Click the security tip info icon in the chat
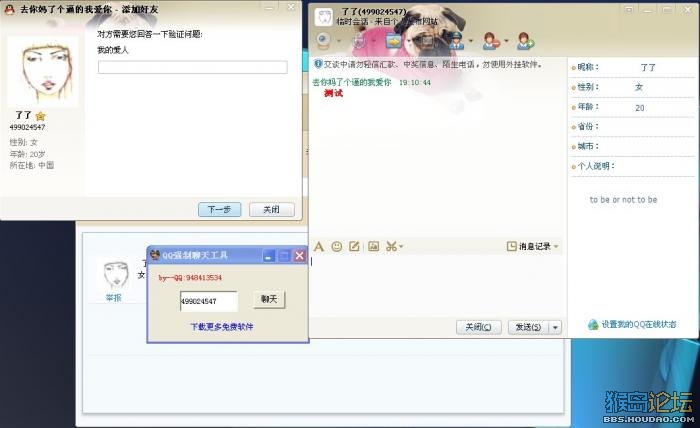Screen dimensions: 700x428 click(318, 64)
